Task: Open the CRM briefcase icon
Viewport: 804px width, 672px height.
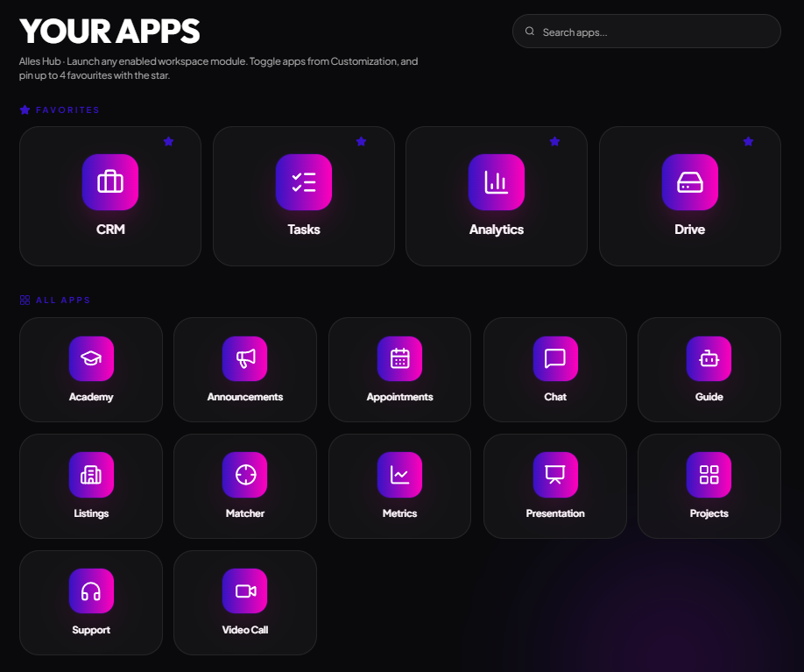Action: (x=110, y=182)
